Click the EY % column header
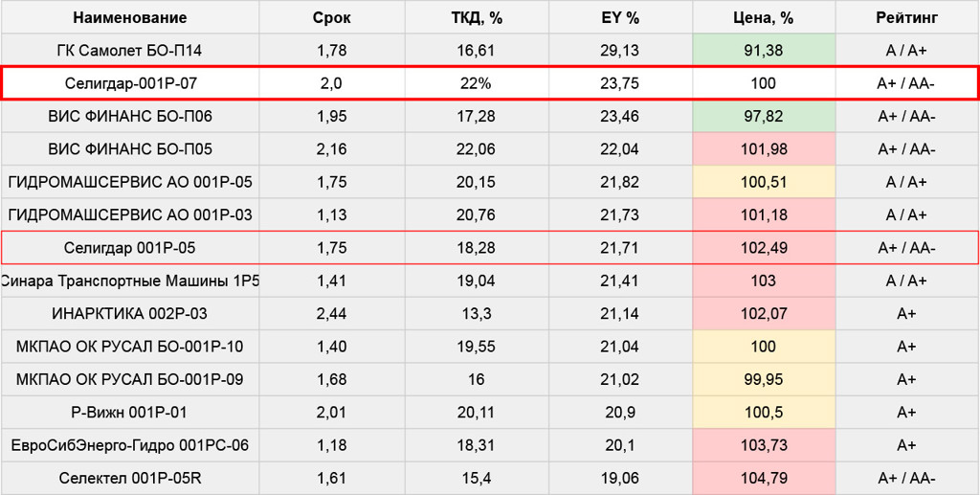980x495 pixels. [x=619, y=17]
